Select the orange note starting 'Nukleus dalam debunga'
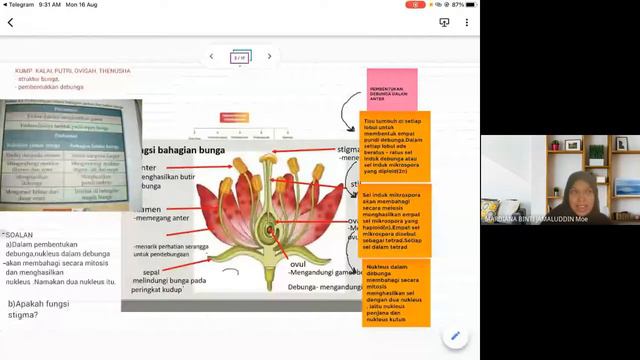Viewport: 640px width, 360px height. (396, 293)
